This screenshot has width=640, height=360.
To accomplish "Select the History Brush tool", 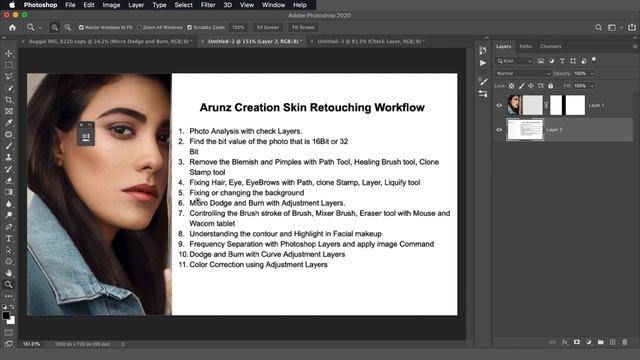I will pos(9,169).
